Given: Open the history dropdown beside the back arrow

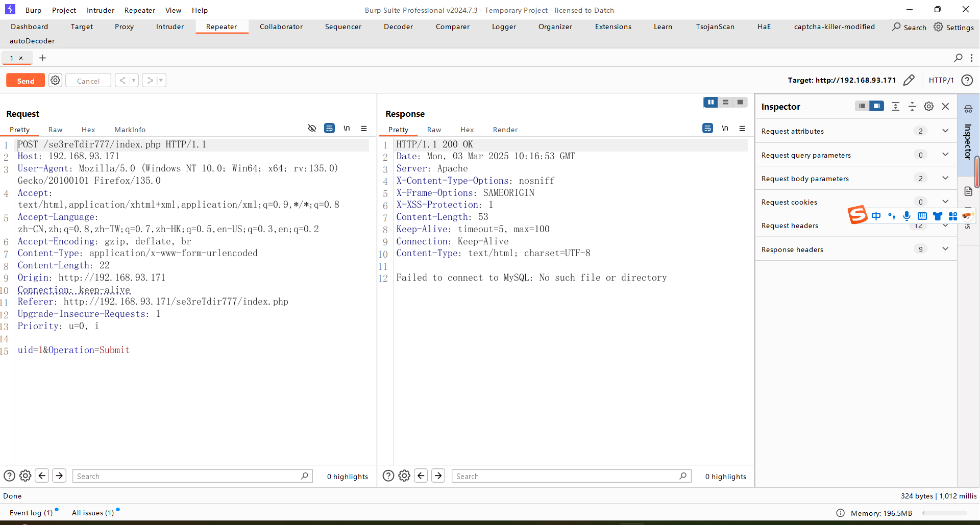Looking at the screenshot, I should pos(134,80).
